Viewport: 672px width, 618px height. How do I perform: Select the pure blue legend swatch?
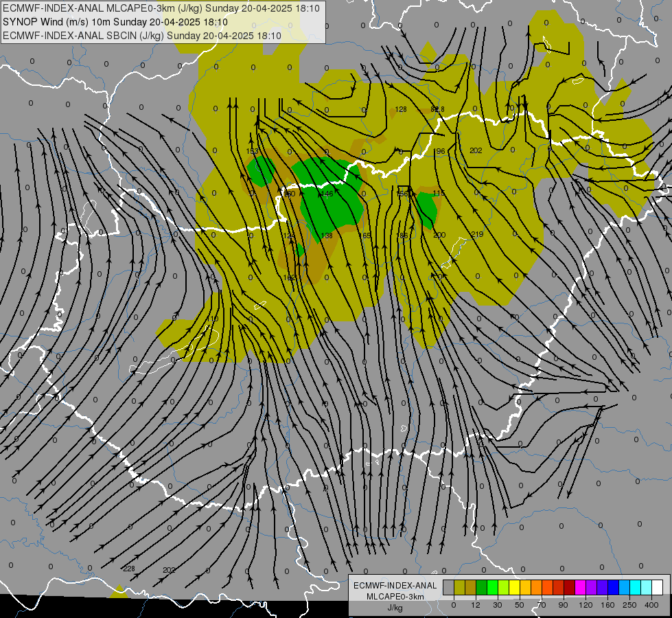(613, 588)
